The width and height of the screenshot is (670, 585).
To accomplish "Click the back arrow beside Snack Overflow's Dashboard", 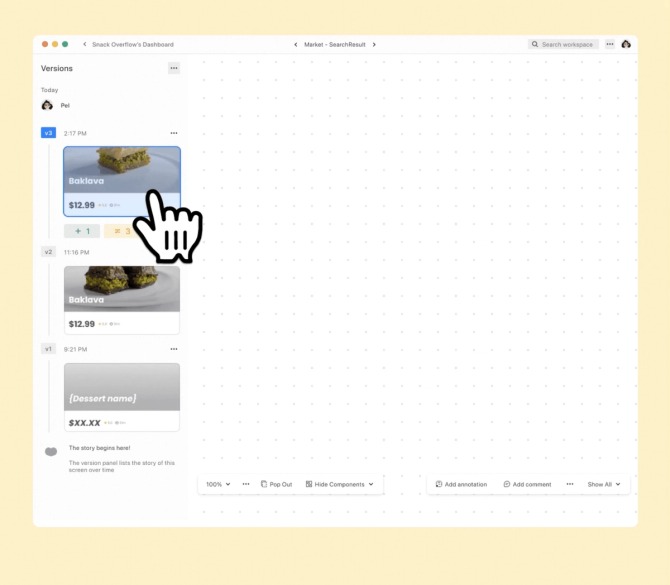I will 85,44.
